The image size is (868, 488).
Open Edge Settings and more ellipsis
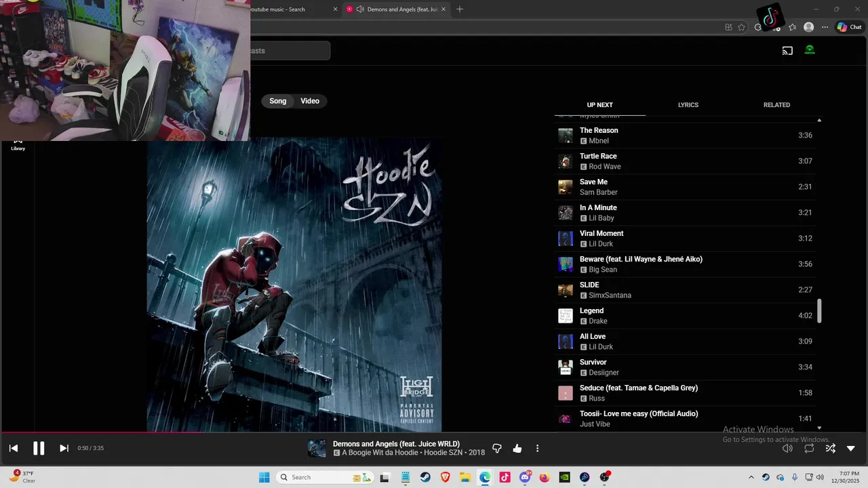[x=825, y=27]
